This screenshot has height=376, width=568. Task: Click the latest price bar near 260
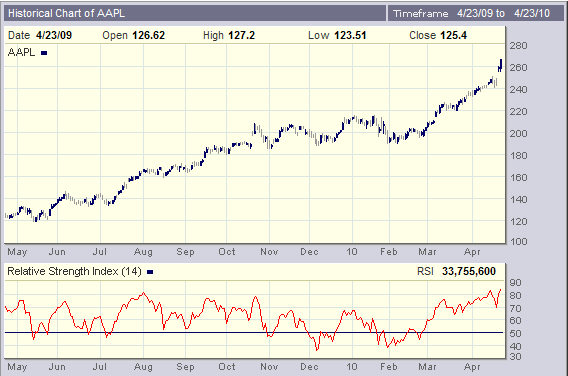(501, 65)
